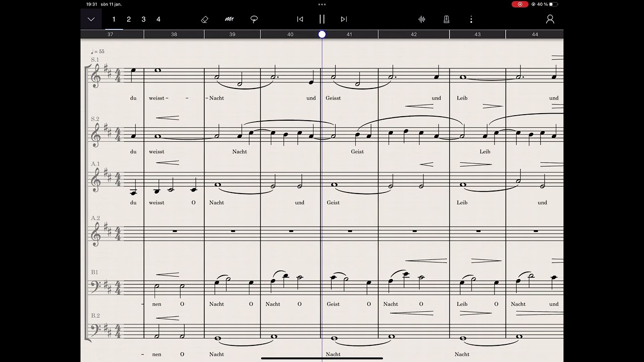The width and height of the screenshot is (644, 362).
Task: Select the Eraser tool
Action: coord(205,19)
